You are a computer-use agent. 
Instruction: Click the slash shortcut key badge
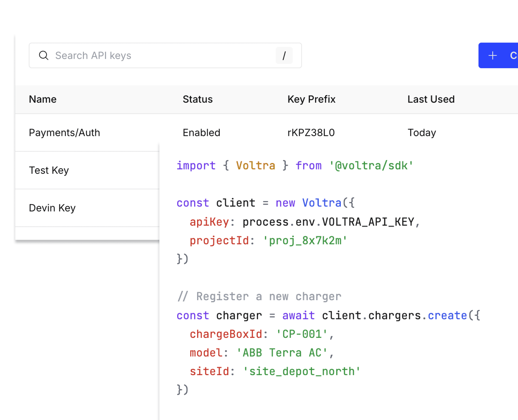point(284,56)
